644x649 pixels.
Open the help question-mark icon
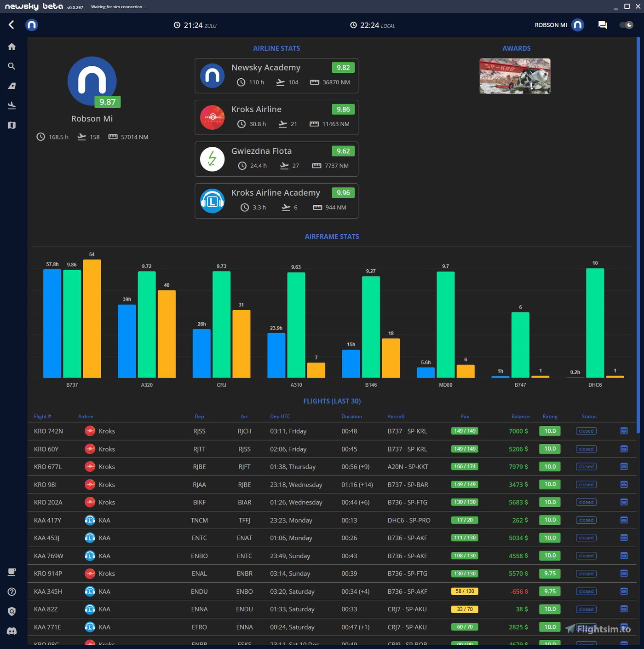click(11, 591)
